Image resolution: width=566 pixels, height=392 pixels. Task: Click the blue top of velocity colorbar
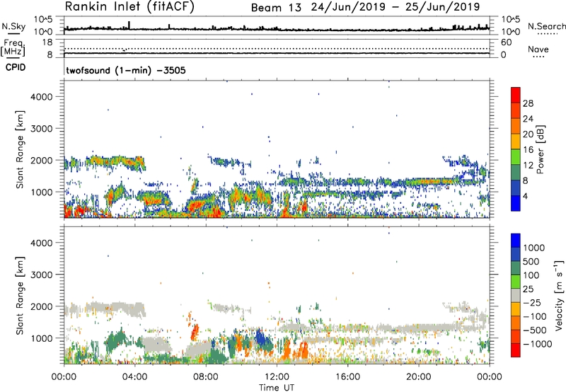coord(516,241)
